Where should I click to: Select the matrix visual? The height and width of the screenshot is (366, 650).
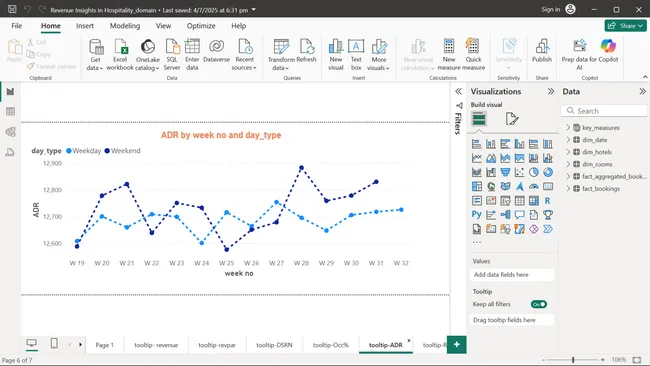click(534, 201)
